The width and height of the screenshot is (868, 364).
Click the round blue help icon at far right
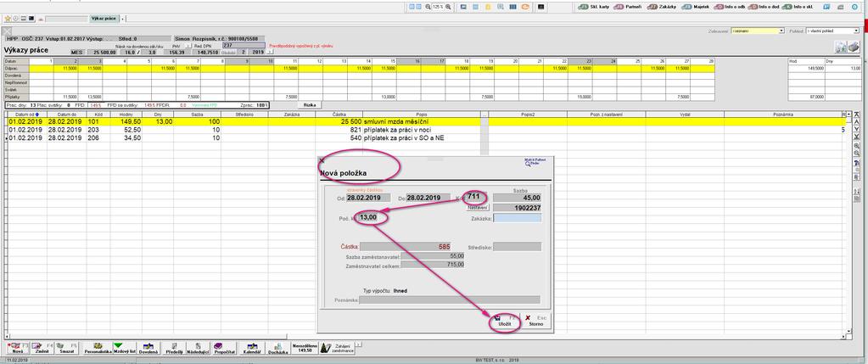tap(854, 7)
